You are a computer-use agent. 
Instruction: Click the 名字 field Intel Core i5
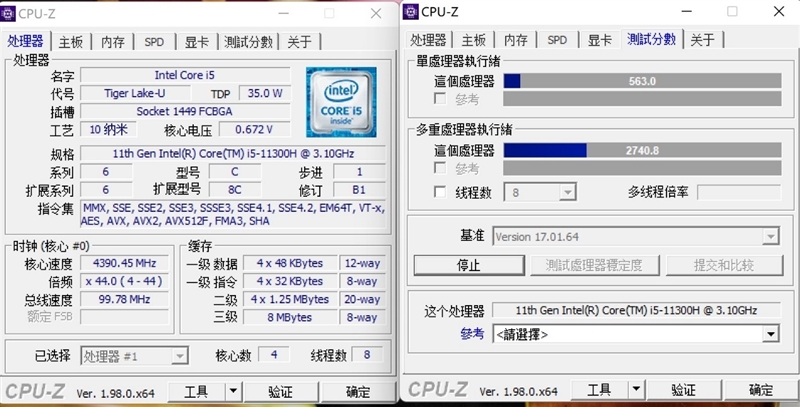tap(185, 75)
